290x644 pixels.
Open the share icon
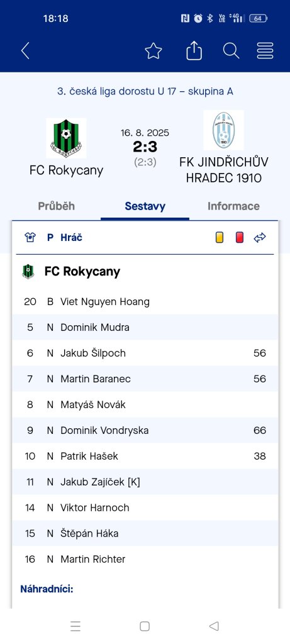click(194, 51)
